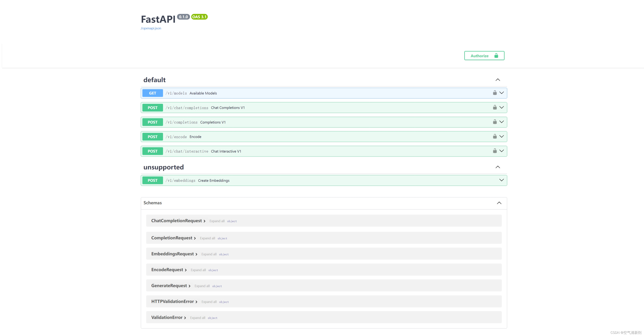Screen dimensions: 644x336
Task: Expand the /v1/chat/completions chevron arrow
Action: (501, 107)
